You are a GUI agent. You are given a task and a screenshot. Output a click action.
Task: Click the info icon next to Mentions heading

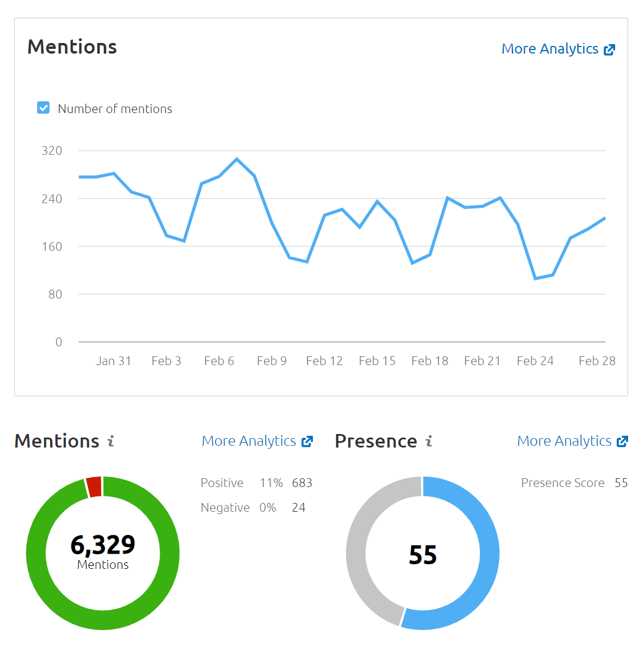pos(111,441)
